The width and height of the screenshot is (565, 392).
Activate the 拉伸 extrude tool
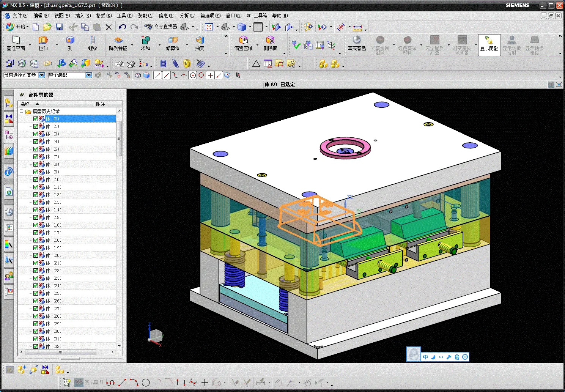coord(43,44)
